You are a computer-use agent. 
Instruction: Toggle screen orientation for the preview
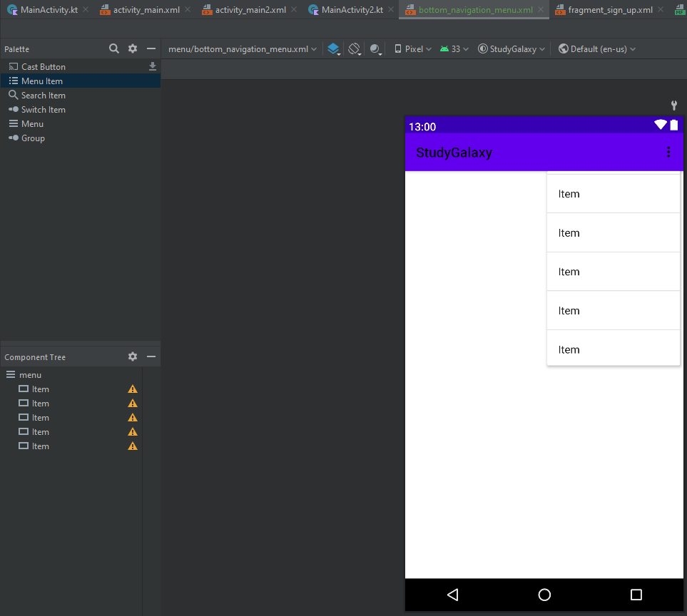354,48
